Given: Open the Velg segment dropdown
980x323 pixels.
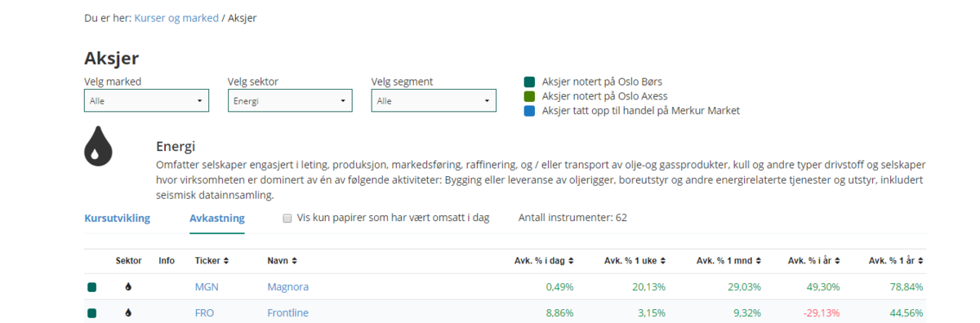Looking at the screenshot, I should pos(434,100).
